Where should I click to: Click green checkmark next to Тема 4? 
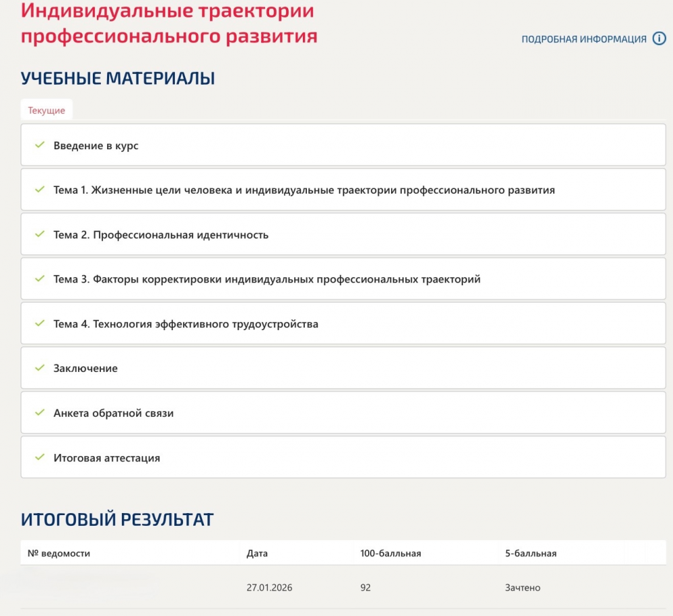click(40, 323)
